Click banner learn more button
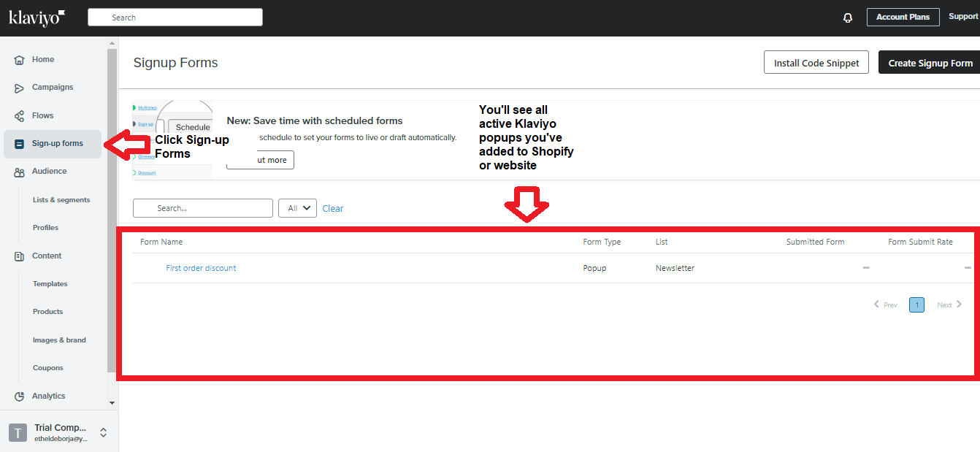The width and height of the screenshot is (980, 452). [260, 160]
